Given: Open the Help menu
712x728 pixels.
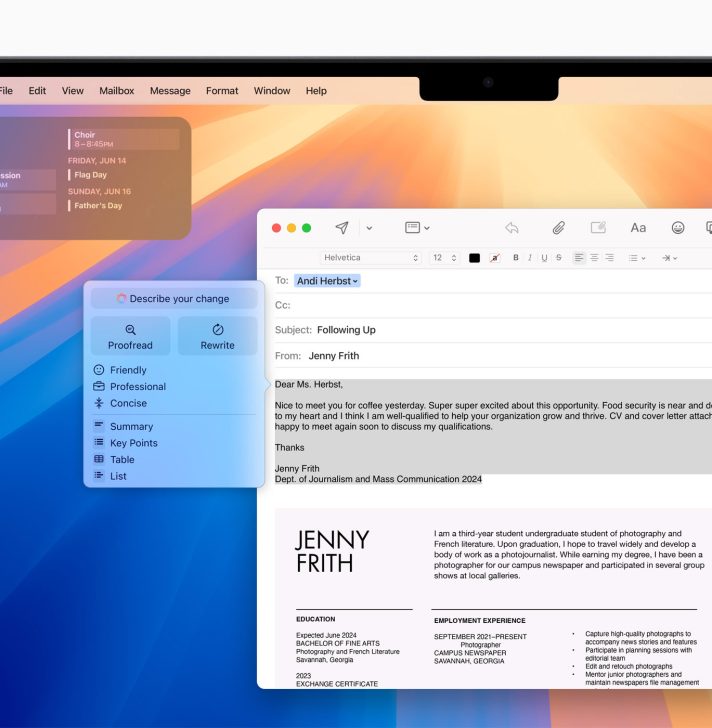Looking at the screenshot, I should pyautogui.click(x=316, y=91).
